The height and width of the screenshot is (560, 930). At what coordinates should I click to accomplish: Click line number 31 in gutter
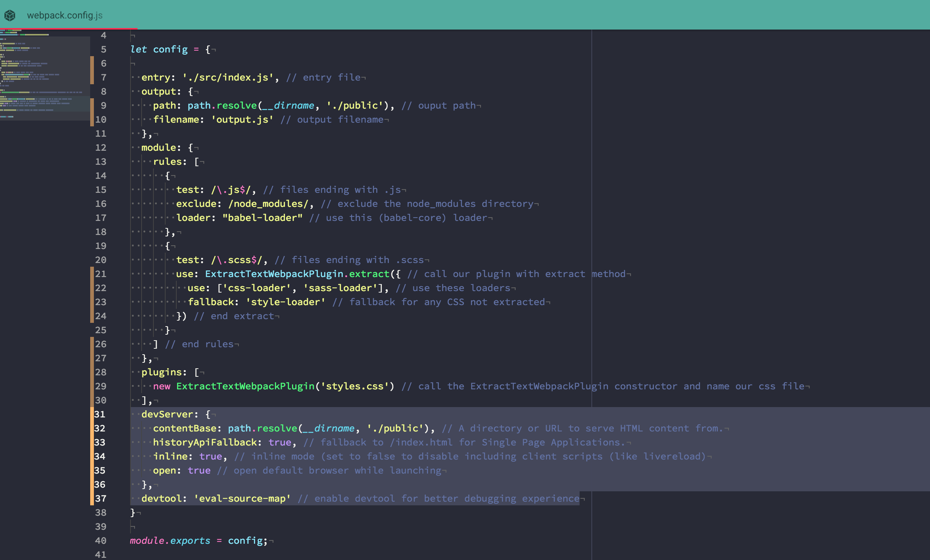[100, 414]
